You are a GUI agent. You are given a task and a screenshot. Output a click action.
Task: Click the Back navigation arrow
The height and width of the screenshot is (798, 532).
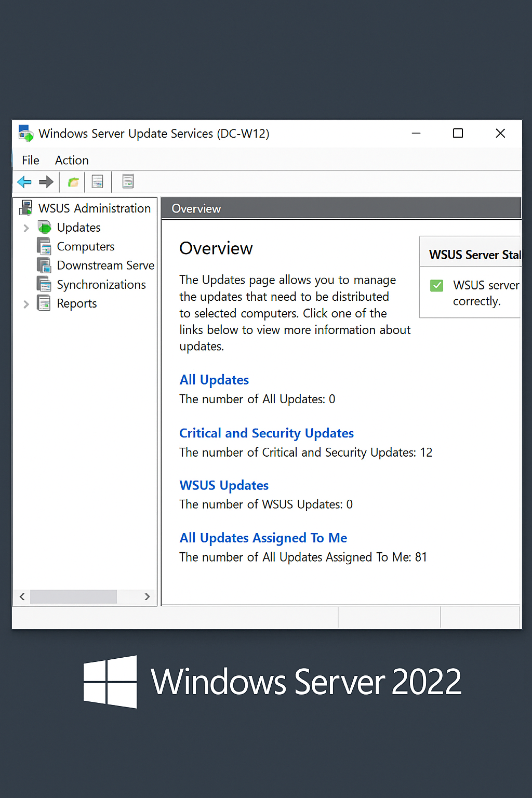click(24, 182)
